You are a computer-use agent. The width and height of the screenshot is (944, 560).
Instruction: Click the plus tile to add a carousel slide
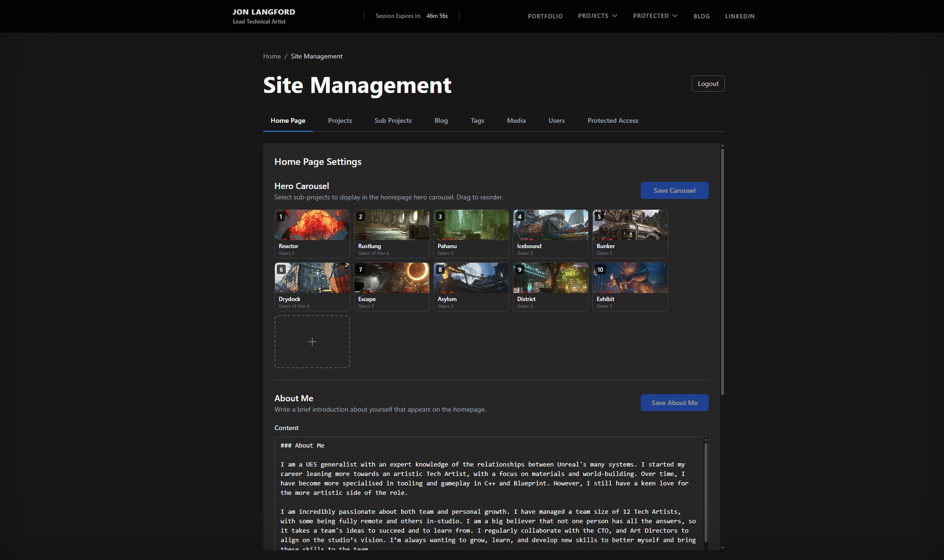pyautogui.click(x=312, y=341)
